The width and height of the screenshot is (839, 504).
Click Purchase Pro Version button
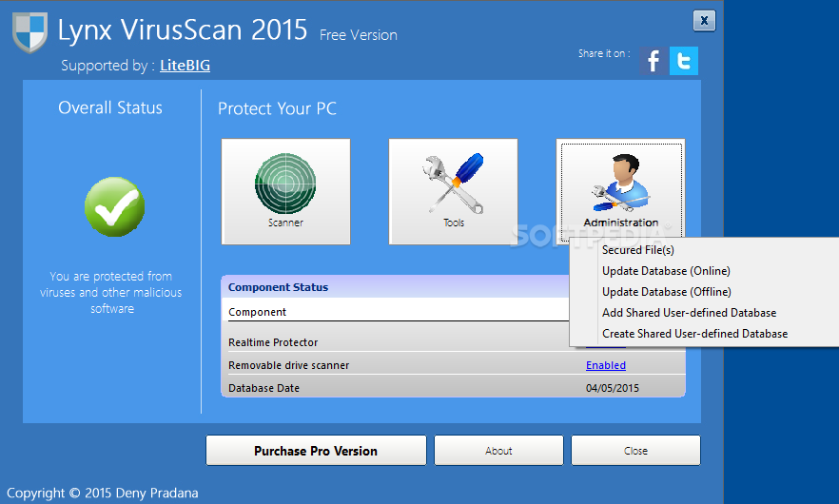coord(316,451)
